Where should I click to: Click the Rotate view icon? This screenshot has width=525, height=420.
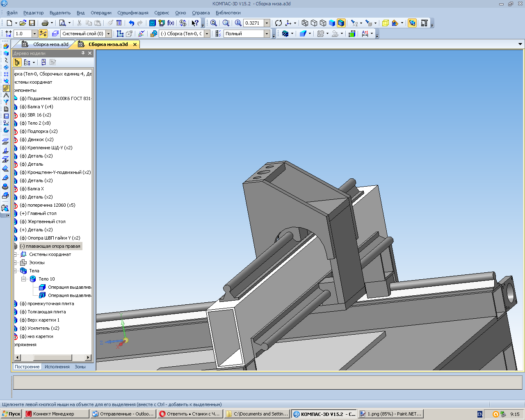(x=278, y=23)
